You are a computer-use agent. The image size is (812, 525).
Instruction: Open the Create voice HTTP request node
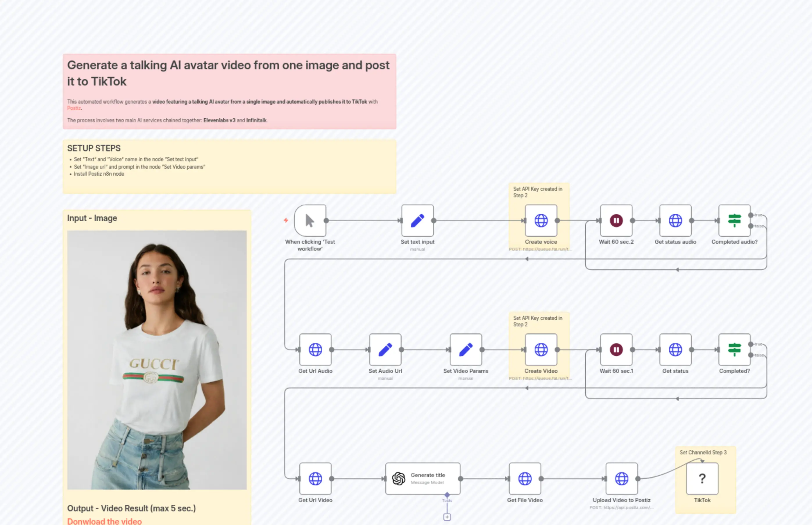click(541, 220)
